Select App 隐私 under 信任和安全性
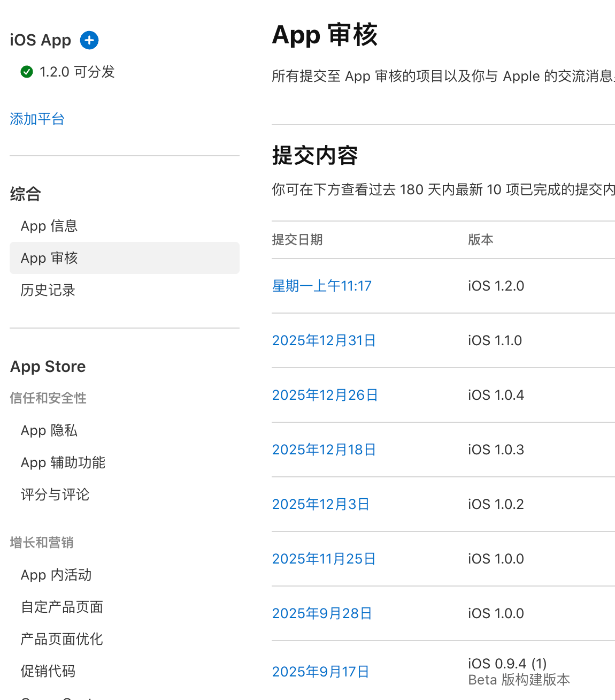This screenshot has width=615, height=700. click(49, 430)
